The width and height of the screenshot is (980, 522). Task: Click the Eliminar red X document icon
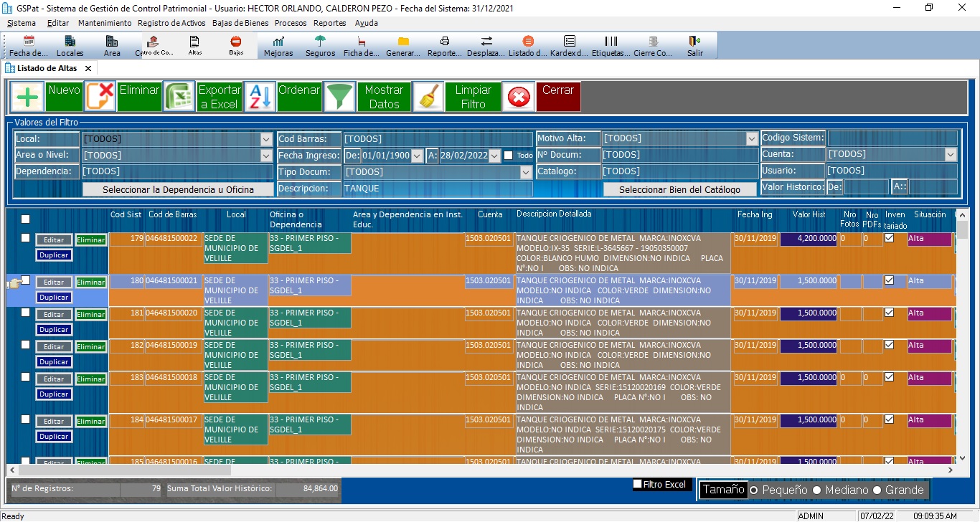coord(100,96)
